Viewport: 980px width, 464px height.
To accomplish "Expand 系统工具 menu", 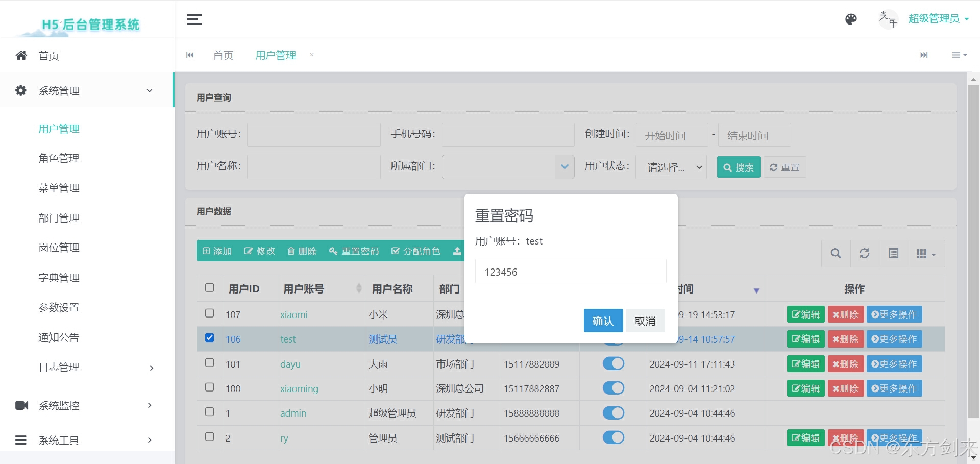I will pos(87,440).
